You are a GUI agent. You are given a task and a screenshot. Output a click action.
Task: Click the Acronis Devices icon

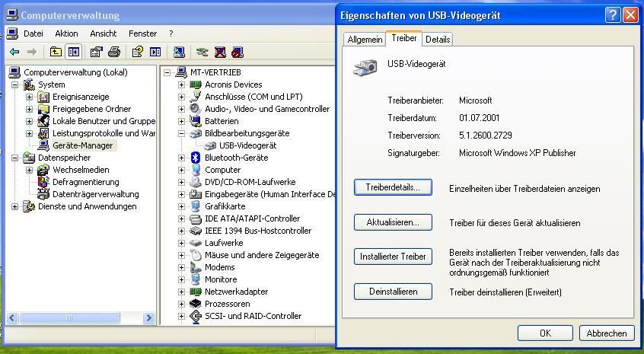[196, 85]
